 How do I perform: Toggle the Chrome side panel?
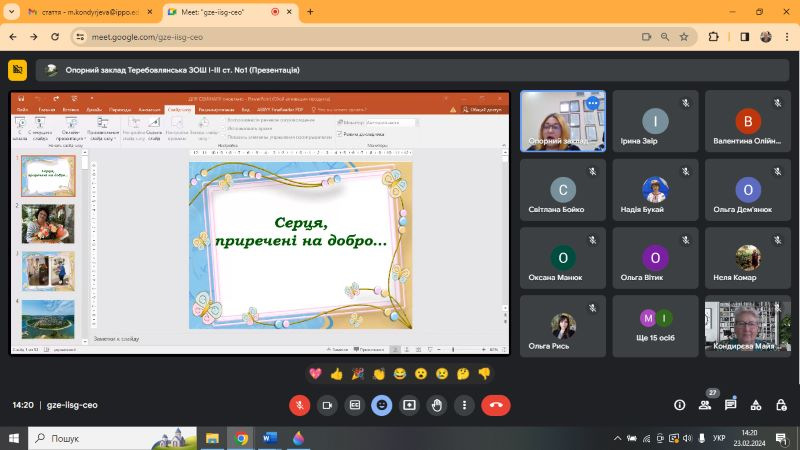coord(744,37)
